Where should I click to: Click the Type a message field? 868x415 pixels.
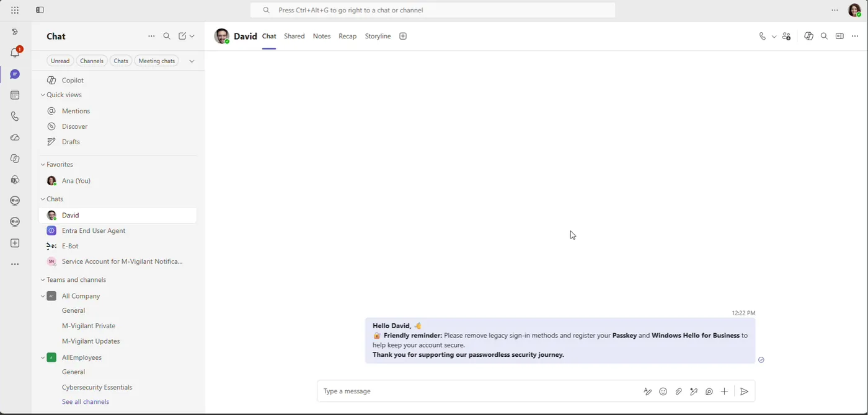coord(480,391)
